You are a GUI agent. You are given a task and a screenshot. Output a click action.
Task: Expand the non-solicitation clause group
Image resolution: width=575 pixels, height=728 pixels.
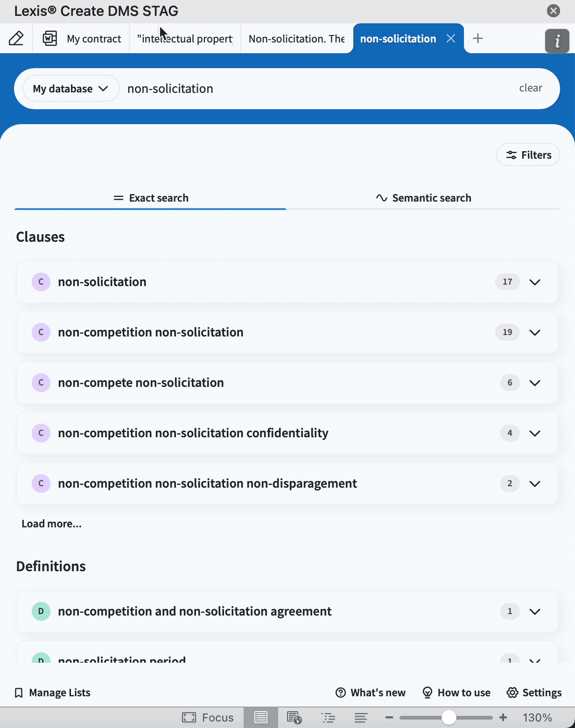click(535, 282)
